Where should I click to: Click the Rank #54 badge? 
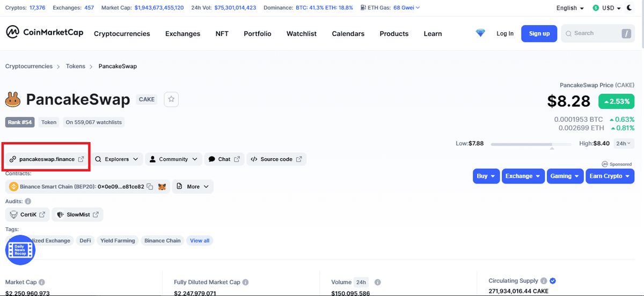click(x=20, y=122)
